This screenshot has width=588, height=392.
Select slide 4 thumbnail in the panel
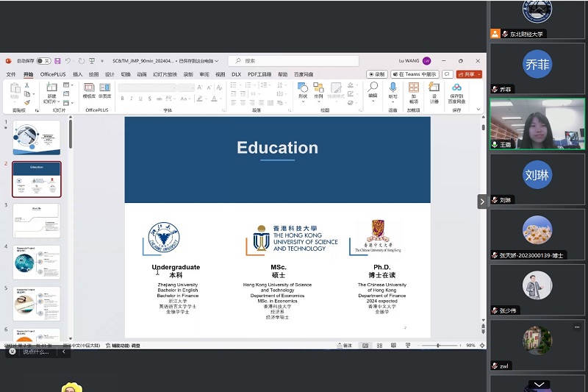[x=37, y=261]
